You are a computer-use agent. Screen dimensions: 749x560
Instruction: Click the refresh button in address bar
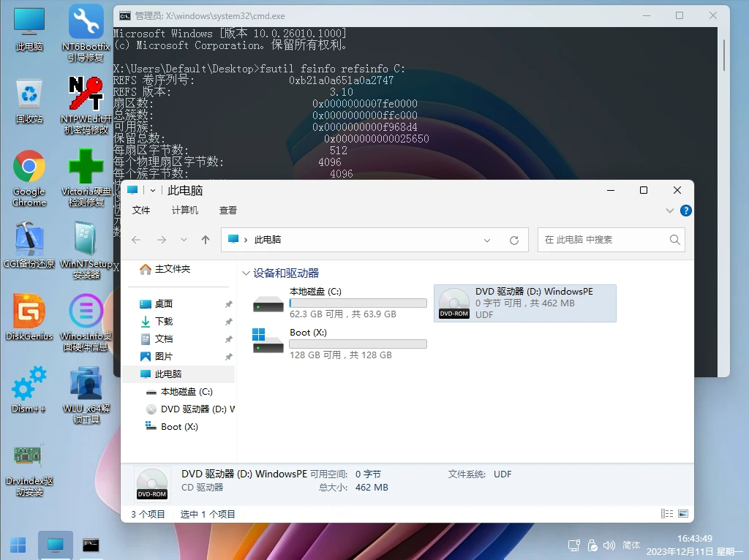pyautogui.click(x=514, y=240)
